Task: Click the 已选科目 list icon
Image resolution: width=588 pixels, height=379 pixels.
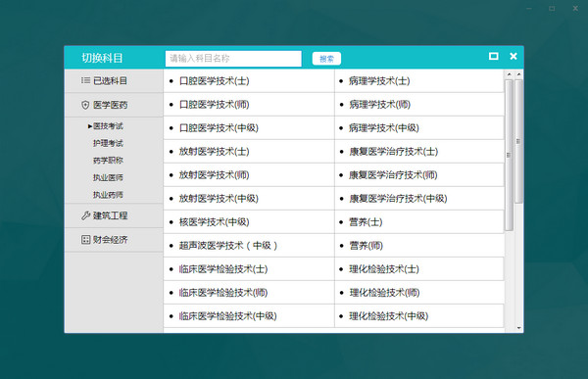Action: [x=85, y=80]
